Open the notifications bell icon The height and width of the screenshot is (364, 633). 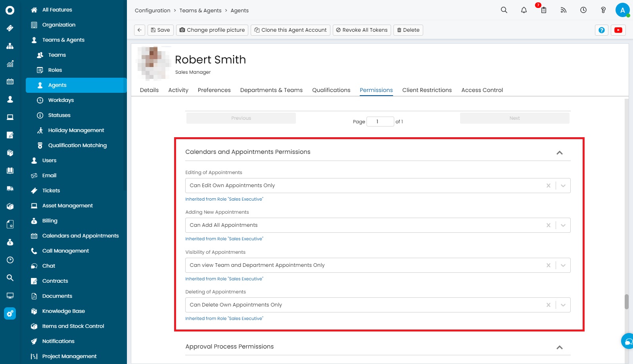[x=524, y=10]
